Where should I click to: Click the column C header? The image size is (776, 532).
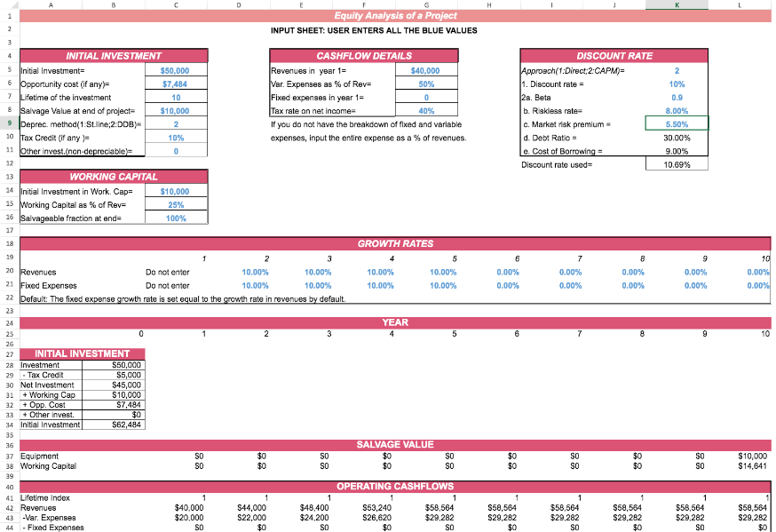176,4
